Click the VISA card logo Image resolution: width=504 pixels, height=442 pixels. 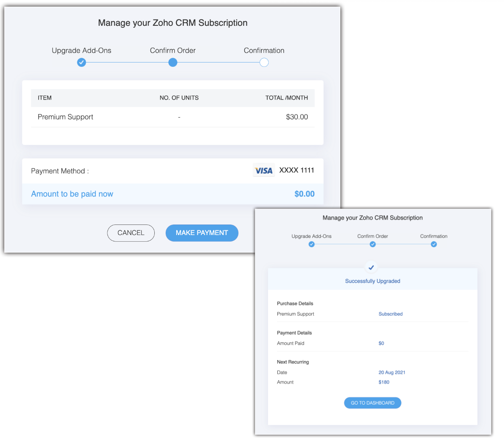264,170
